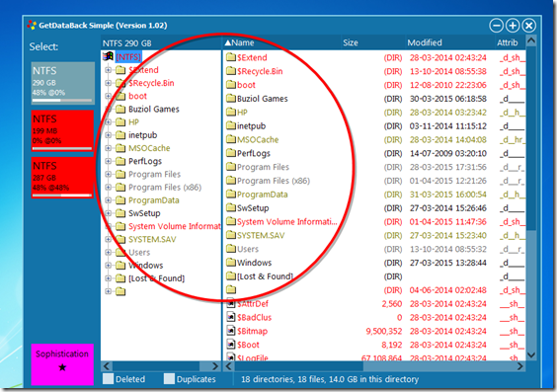Click Program Files (x86) folder icon in list
557x392 pixels.
pos(231,181)
